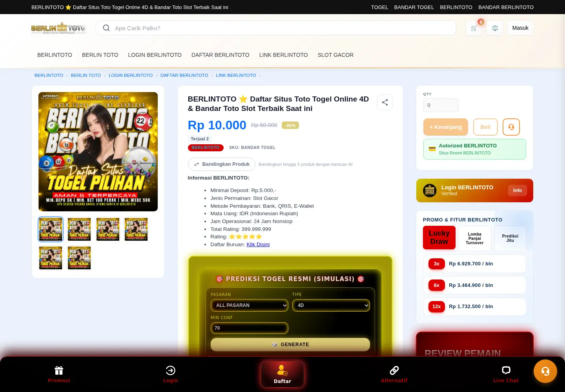Open DAFTAR BERLINTOTO navigation menu item

pyautogui.click(x=221, y=55)
